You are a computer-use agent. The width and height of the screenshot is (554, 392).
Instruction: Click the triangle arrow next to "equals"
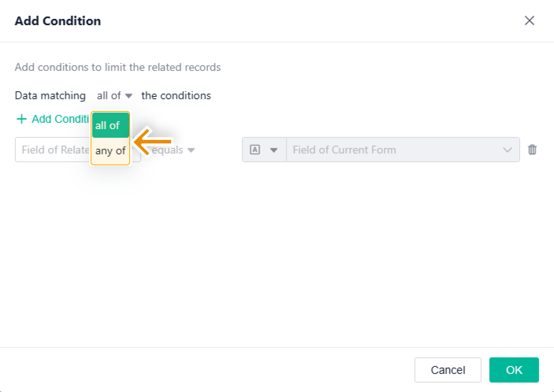point(191,150)
